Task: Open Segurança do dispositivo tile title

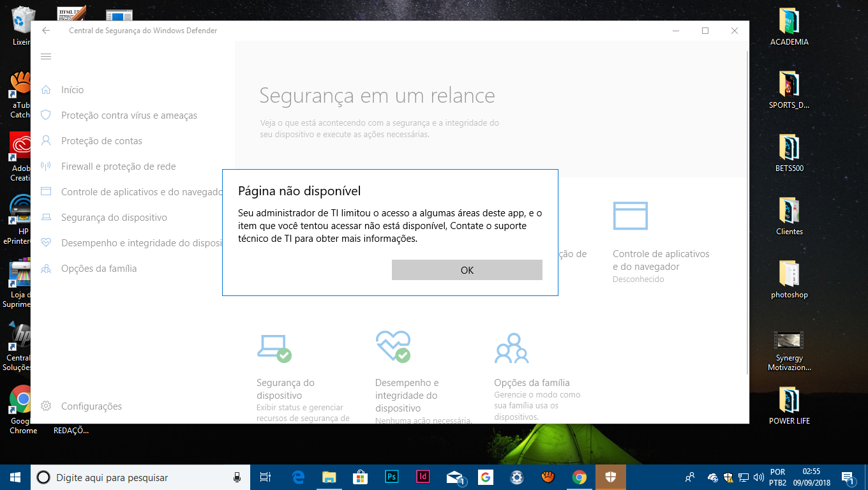Action: 285,389
